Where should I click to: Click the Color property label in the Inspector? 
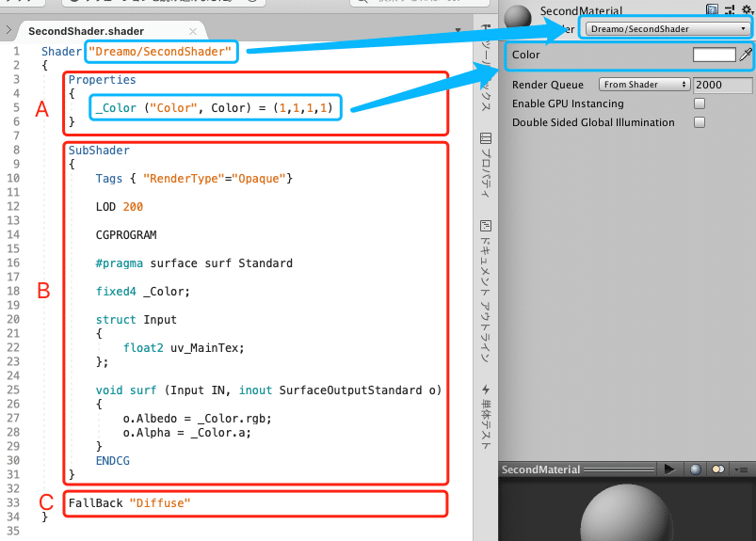point(525,55)
